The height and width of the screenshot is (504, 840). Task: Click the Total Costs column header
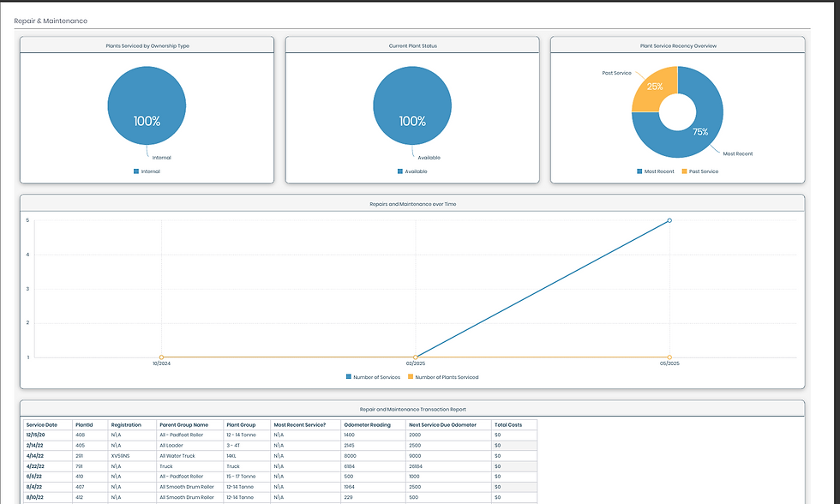pos(508,425)
